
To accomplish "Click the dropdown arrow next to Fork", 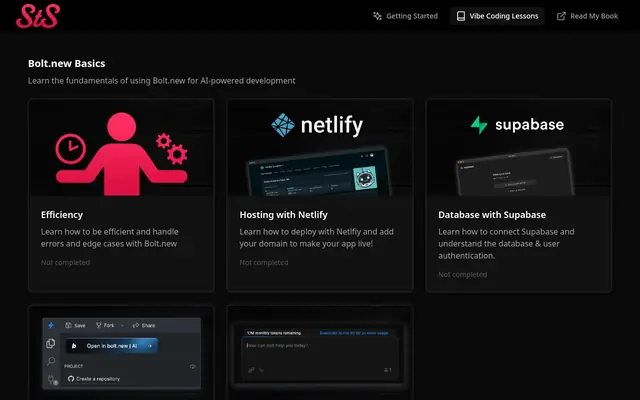I will 122,325.
